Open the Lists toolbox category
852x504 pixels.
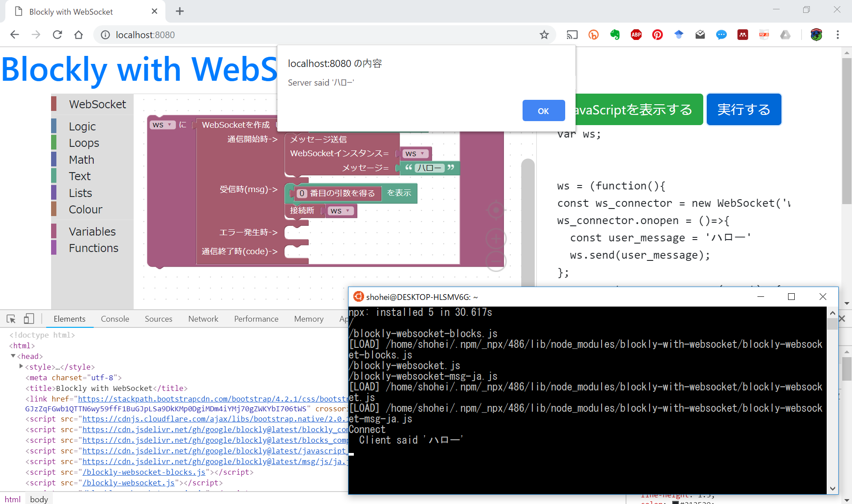[92, 193]
